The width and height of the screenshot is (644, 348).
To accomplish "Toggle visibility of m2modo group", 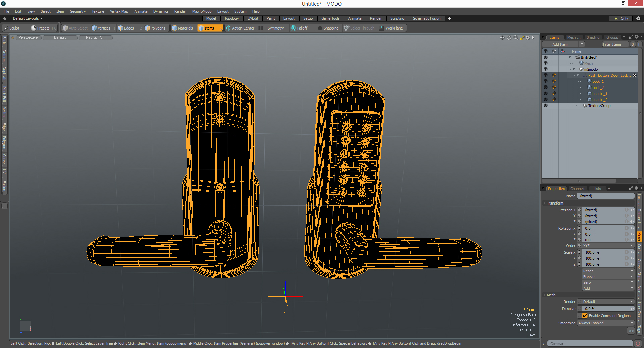I will tap(545, 69).
